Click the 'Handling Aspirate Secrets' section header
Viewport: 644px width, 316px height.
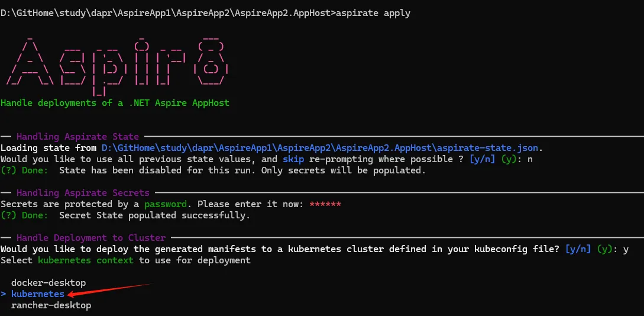coord(83,193)
